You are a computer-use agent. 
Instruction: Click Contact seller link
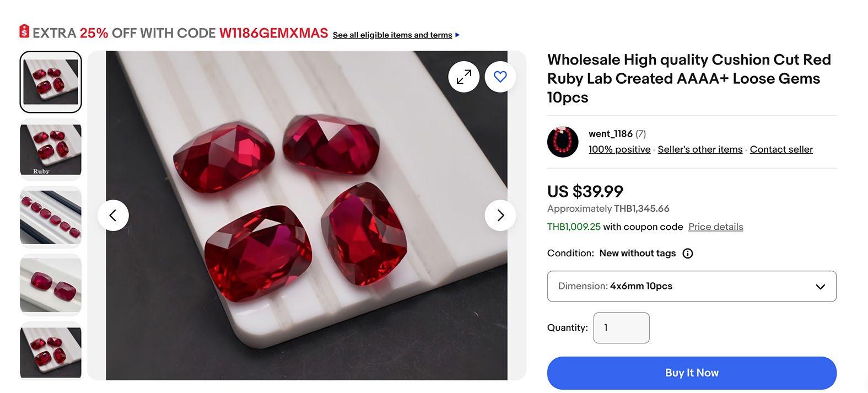pyautogui.click(x=781, y=149)
